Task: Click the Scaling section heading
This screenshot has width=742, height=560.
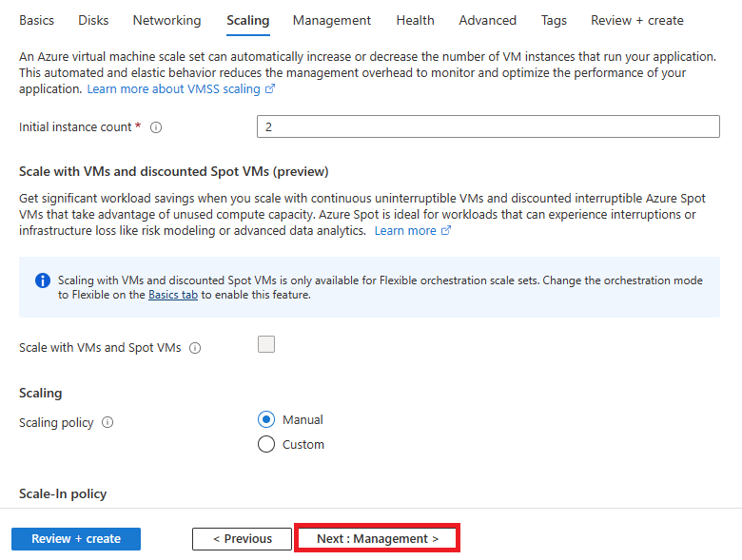Action: point(40,393)
